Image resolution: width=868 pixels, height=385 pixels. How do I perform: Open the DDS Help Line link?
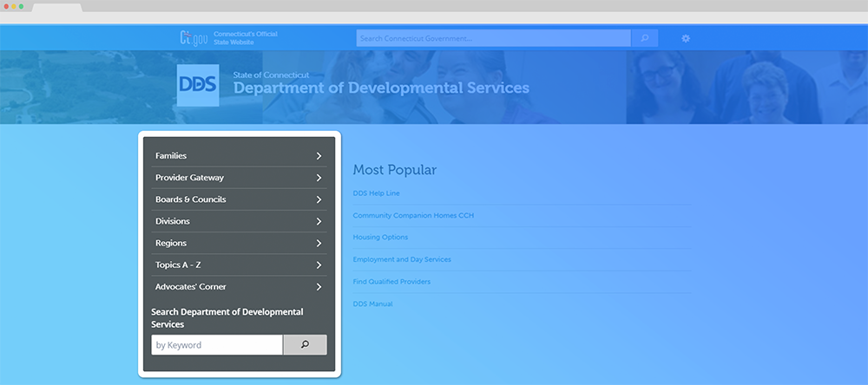(x=377, y=193)
